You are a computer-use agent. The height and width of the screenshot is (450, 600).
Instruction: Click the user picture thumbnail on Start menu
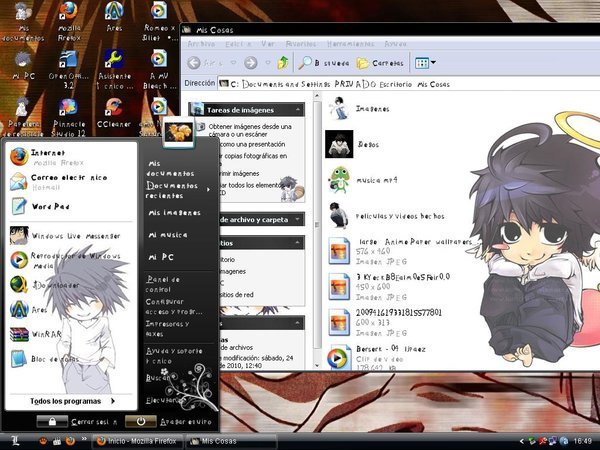[x=178, y=132]
